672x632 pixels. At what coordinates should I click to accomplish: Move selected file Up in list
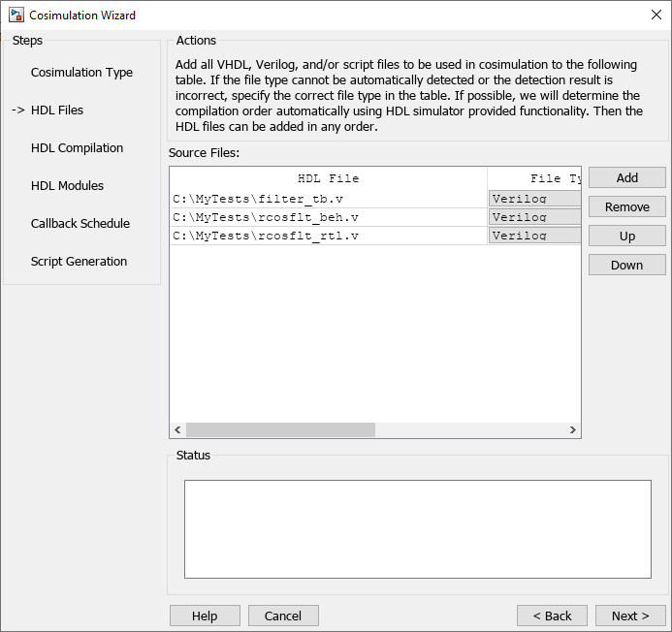click(626, 236)
